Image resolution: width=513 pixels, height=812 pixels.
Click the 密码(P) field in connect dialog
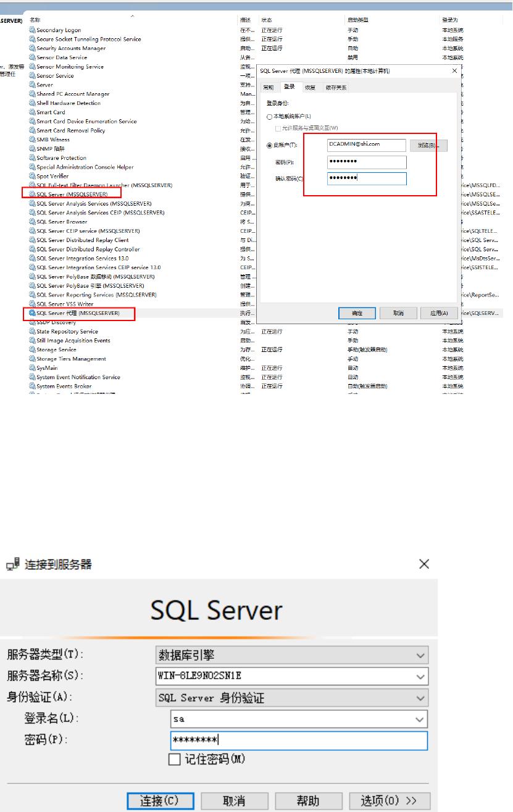pos(299,740)
